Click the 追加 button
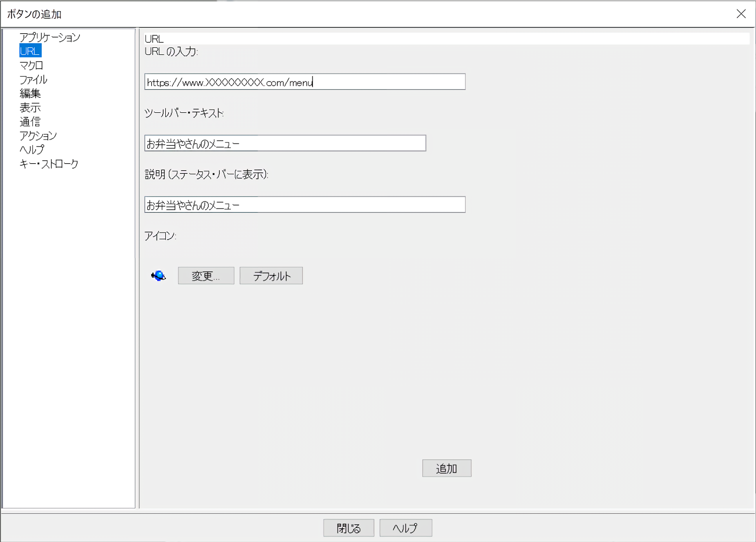 click(x=447, y=468)
